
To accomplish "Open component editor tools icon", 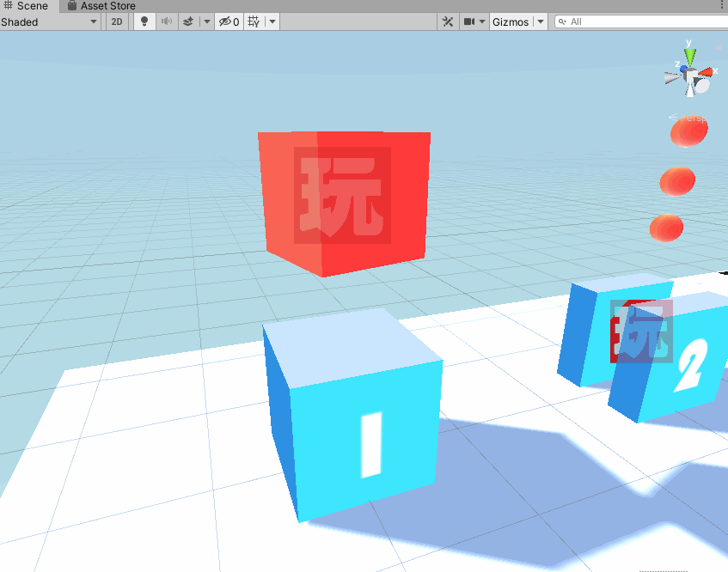I will [448, 21].
